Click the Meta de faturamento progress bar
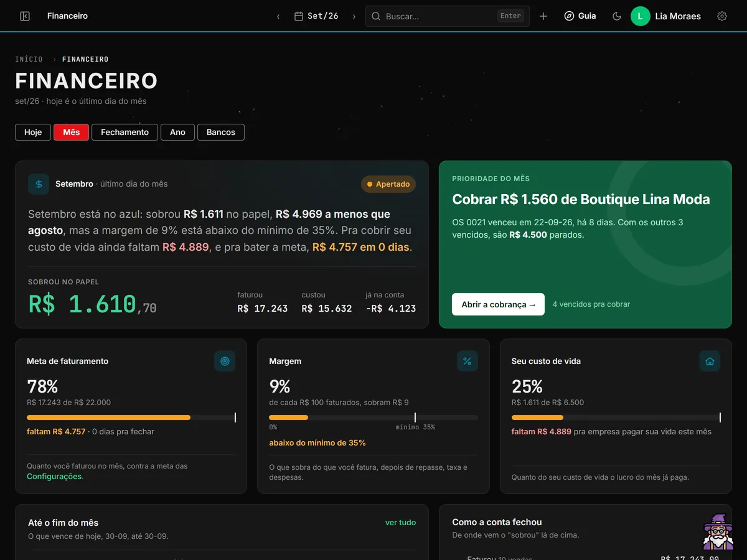The image size is (747, 560). tap(131, 418)
